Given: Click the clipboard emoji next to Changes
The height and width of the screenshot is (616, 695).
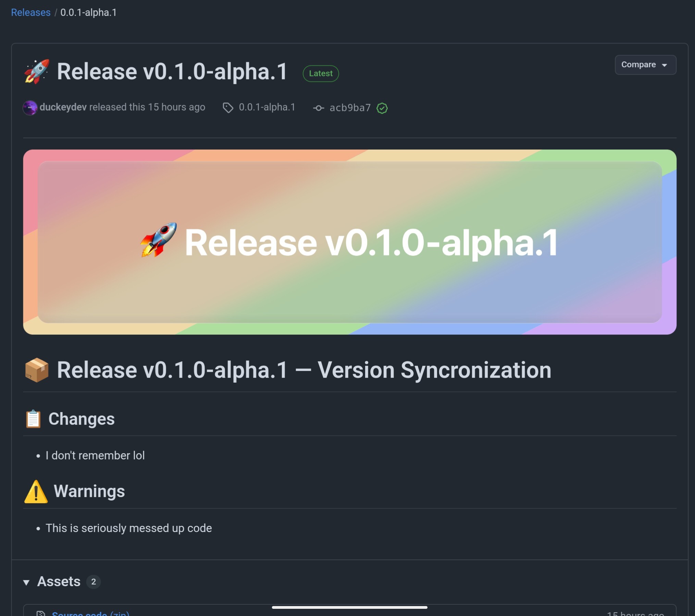Looking at the screenshot, I should coord(33,419).
